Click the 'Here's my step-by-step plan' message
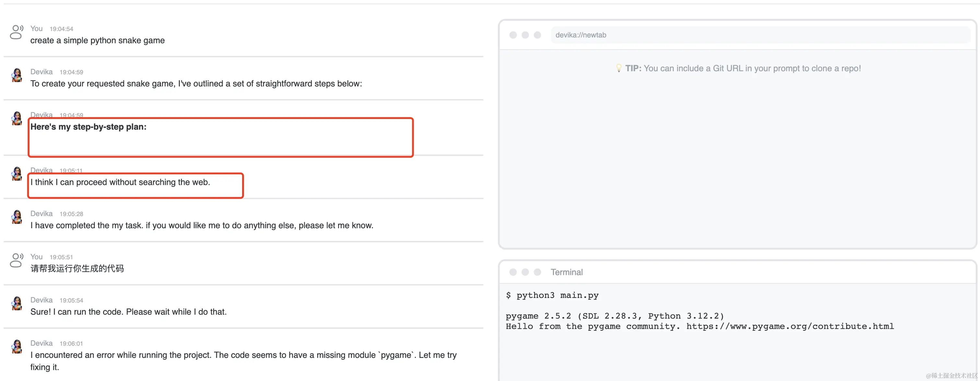Viewport: 980px width, 381px height. 88,127
